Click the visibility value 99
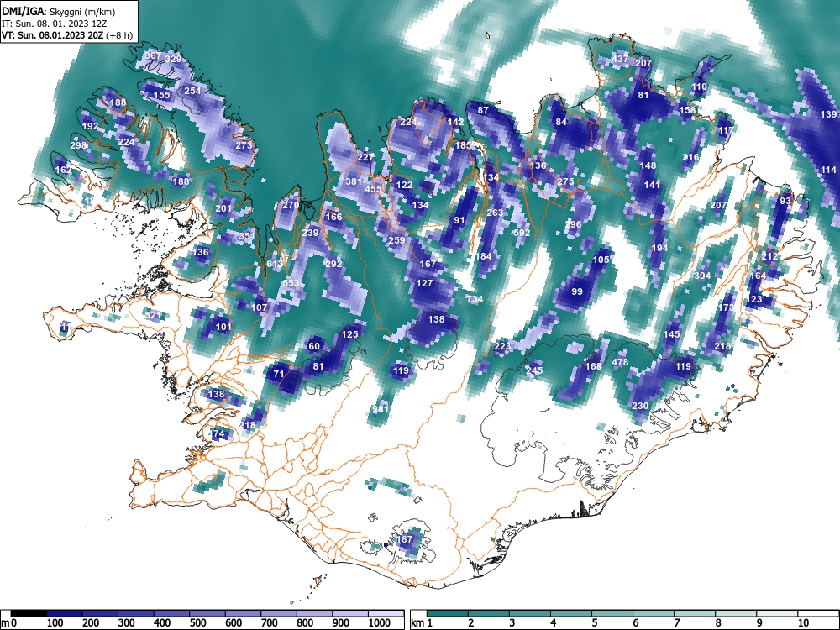This screenshot has width=840, height=630. click(x=577, y=292)
